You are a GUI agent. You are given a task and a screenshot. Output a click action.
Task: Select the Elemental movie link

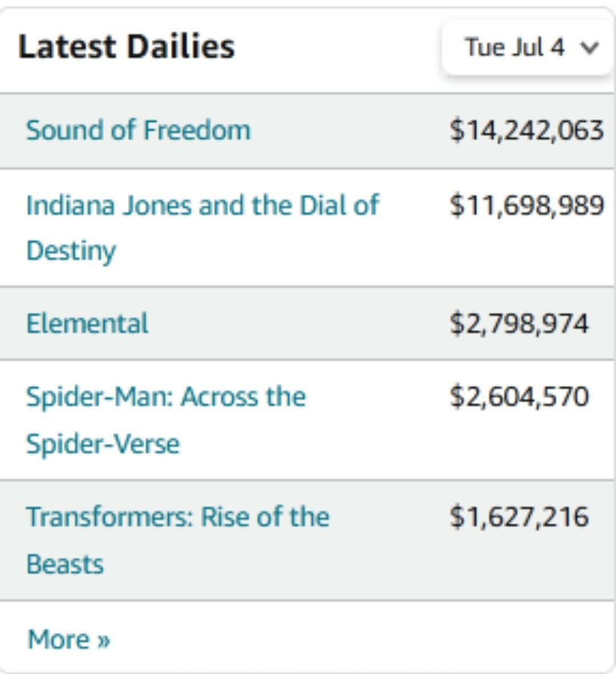[x=87, y=324]
